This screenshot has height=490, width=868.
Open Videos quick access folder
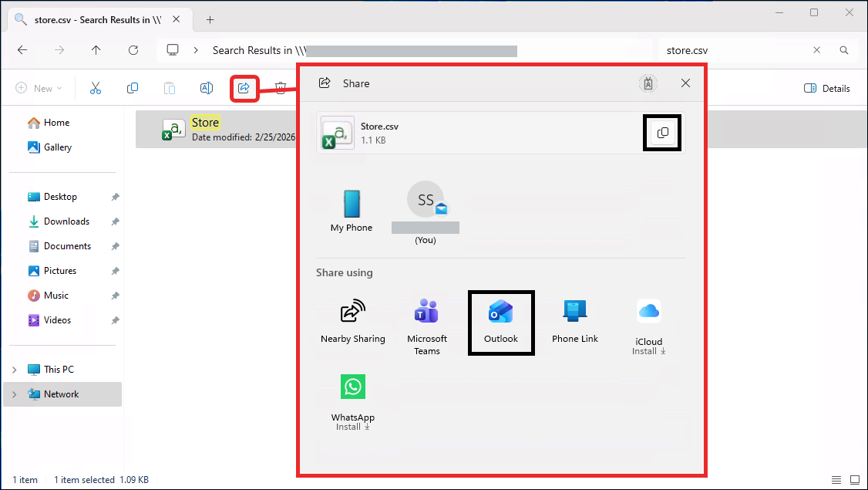pos(50,320)
